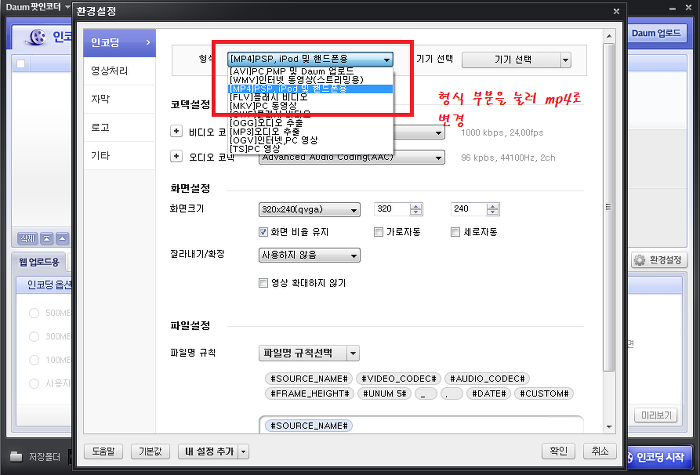The image size is (700, 475).
Task: Insert the #UNUM 5# tag
Action: [x=384, y=394]
